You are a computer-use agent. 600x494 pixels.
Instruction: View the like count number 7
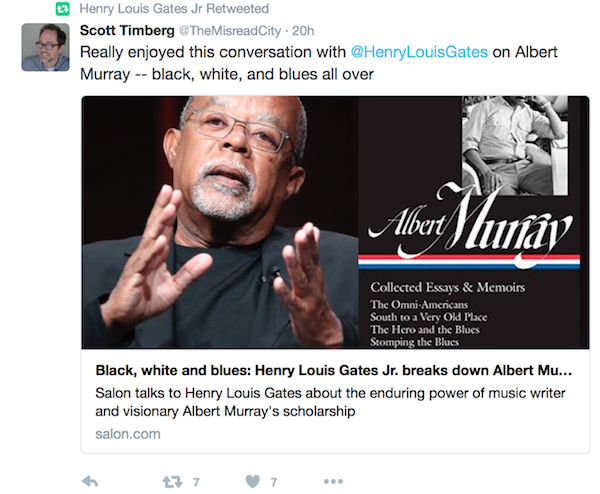[x=274, y=482]
